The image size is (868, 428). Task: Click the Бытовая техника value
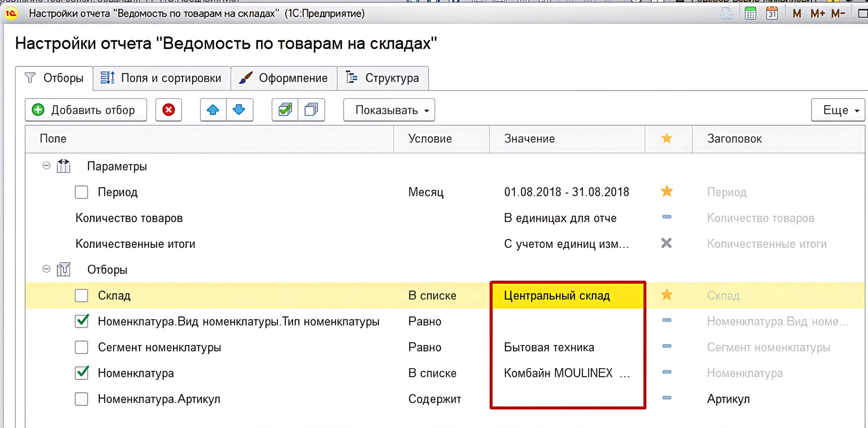549,347
